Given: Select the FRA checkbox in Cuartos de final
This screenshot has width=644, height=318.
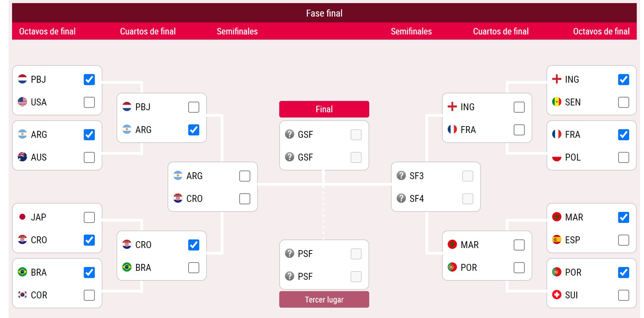Looking at the screenshot, I should (x=519, y=130).
